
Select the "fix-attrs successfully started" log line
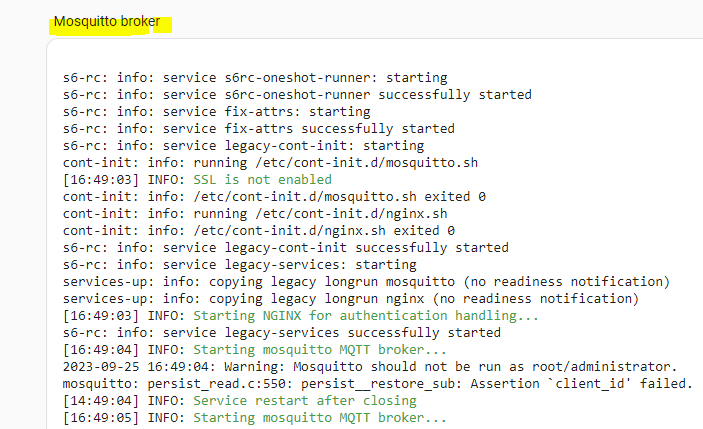(258, 128)
